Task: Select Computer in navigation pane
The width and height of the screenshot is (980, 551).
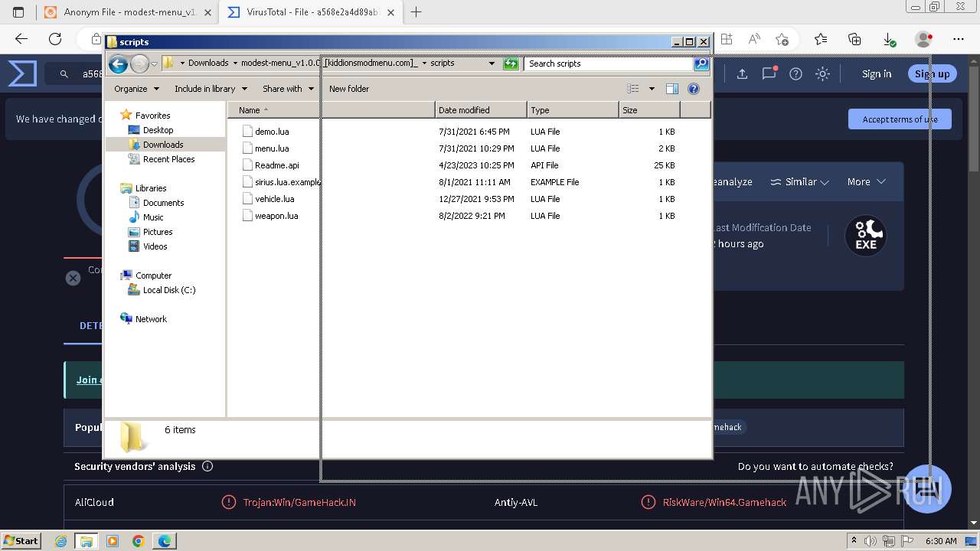Action: coord(153,275)
